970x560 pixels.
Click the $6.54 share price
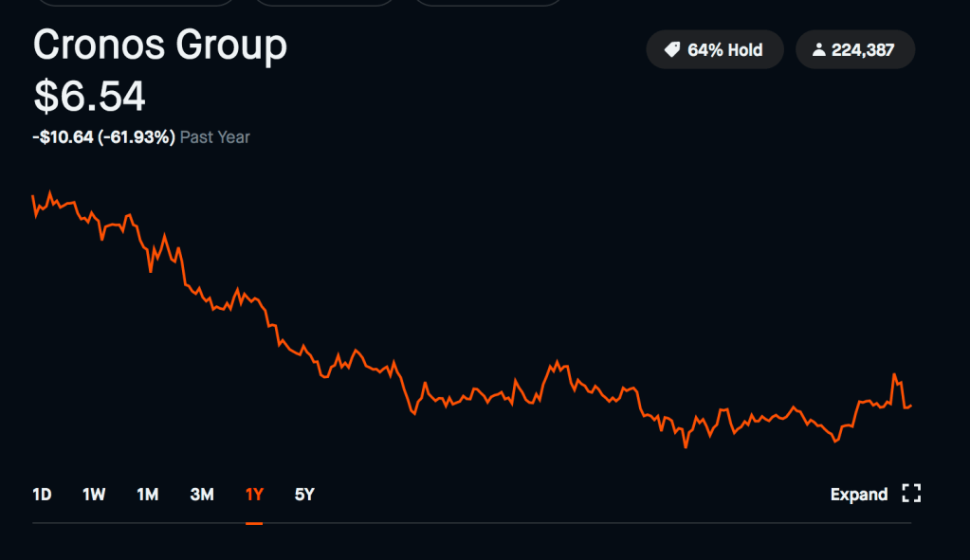click(89, 97)
